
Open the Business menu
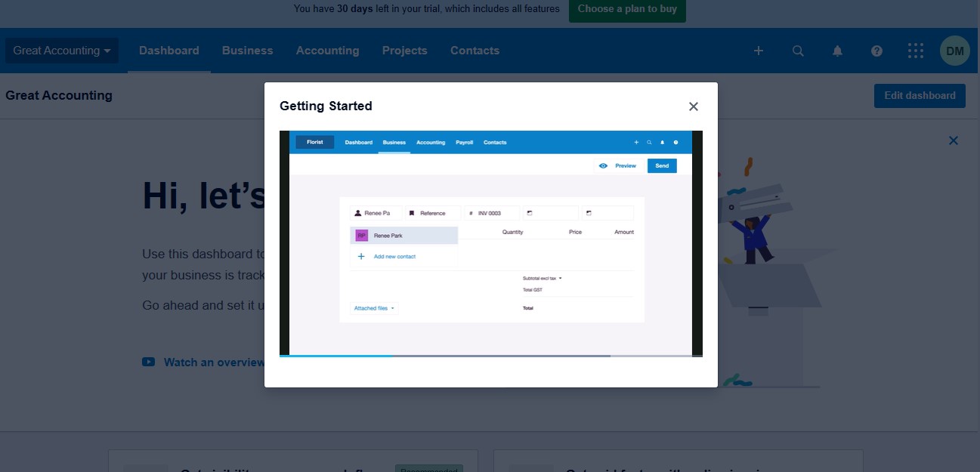coord(248,51)
